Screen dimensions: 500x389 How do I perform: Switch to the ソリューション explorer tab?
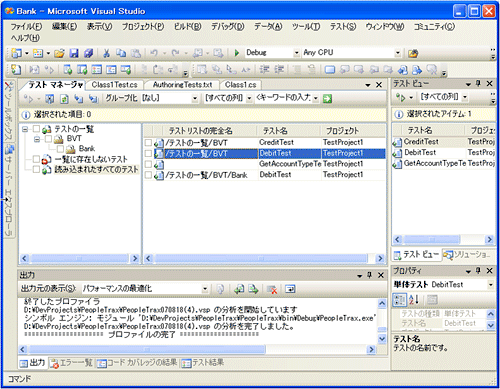point(467,255)
